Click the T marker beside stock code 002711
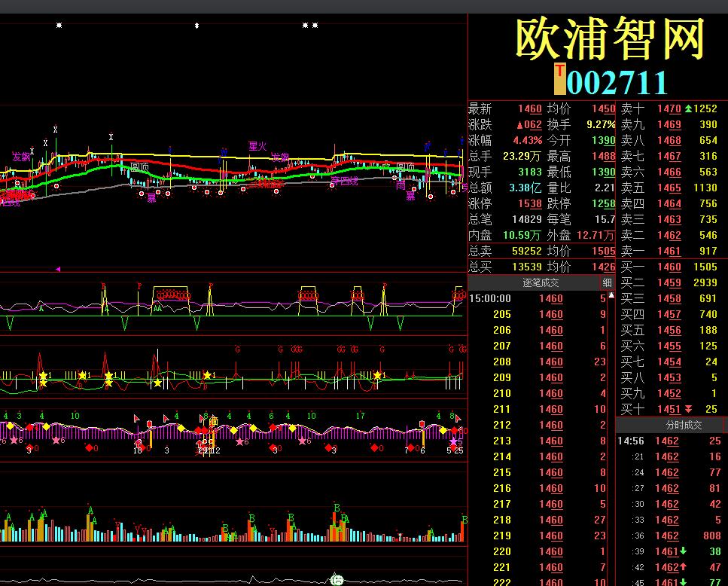728x586 pixels. pos(560,79)
